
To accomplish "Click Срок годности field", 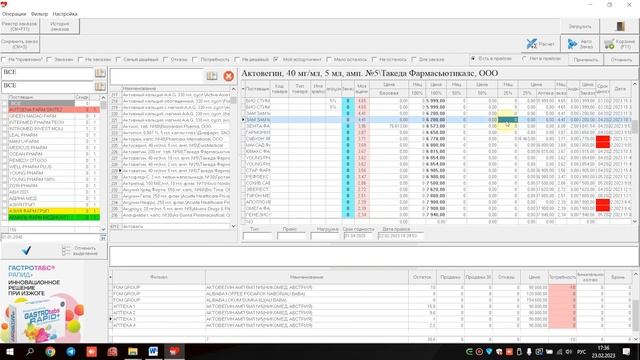I will [x=358, y=236].
